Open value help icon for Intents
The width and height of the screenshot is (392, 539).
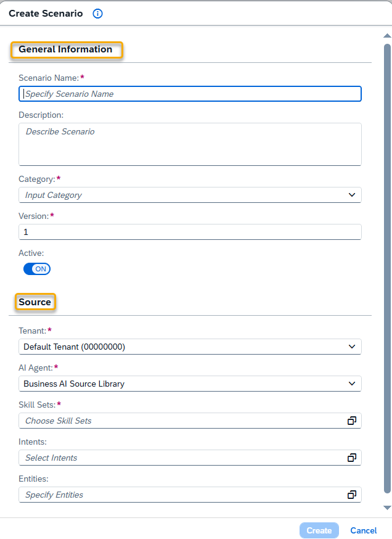click(x=352, y=458)
